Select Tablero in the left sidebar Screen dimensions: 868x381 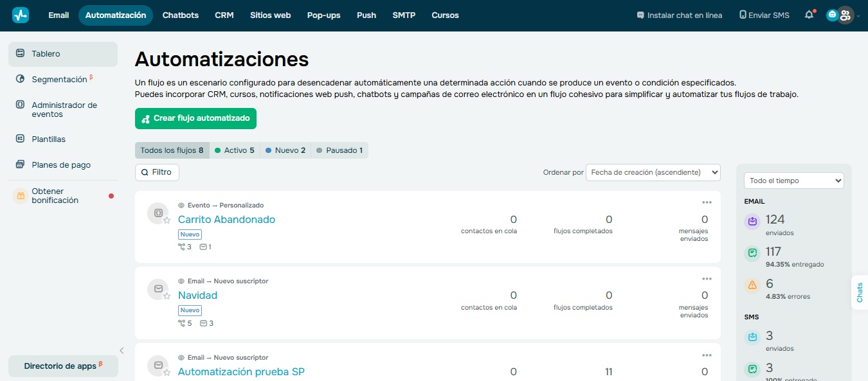coord(45,54)
